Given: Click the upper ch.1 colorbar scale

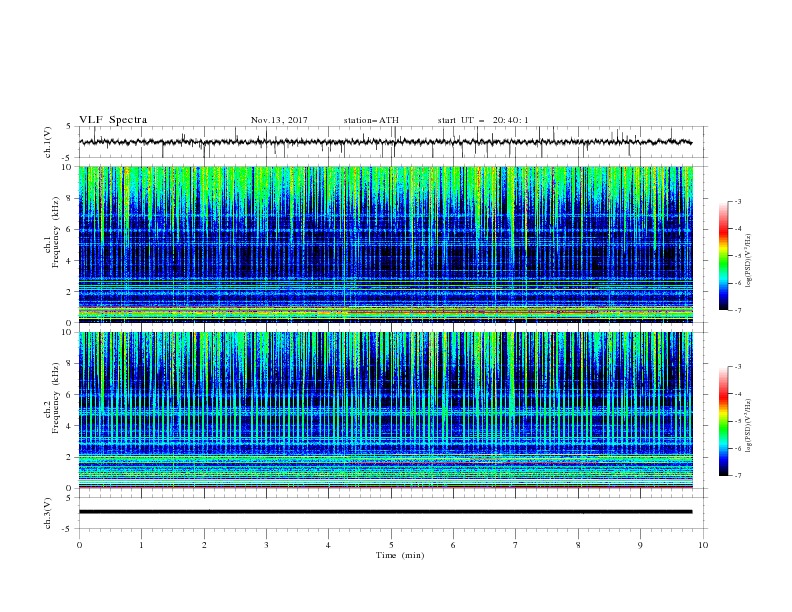Looking at the screenshot, I should 724,256.
